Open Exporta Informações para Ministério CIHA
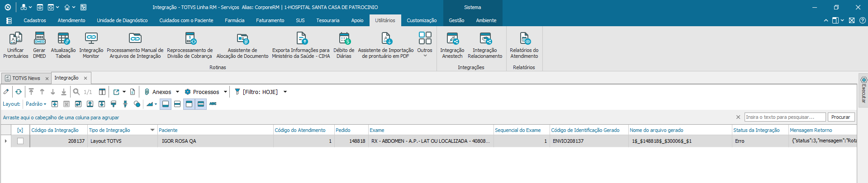 point(301,46)
